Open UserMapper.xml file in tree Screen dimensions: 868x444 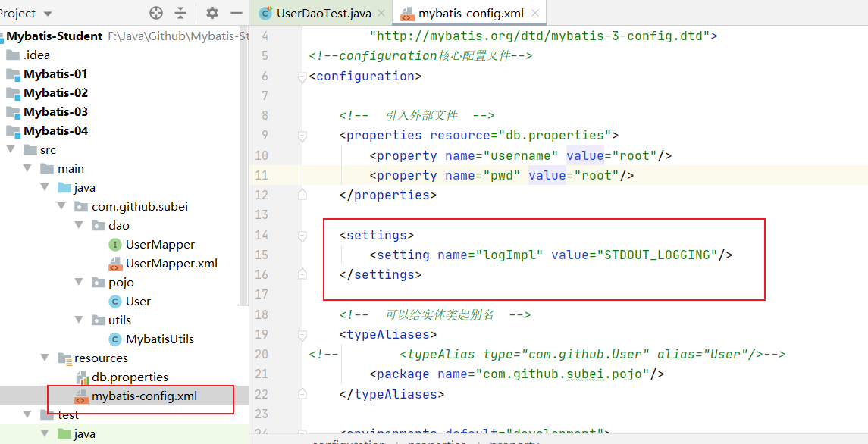tap(171, 263)
